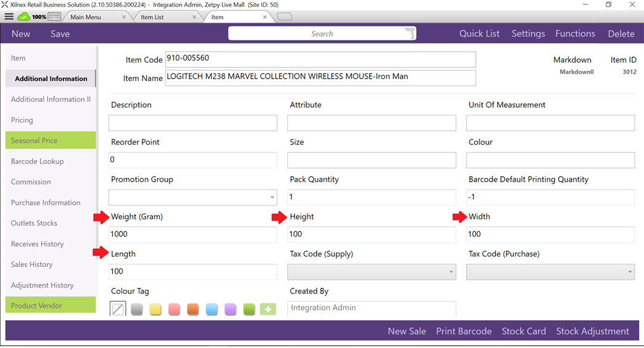Screen dimensions: 644x348
Task: Expand the Tax Code (Supply) dropdown
Action: pos(371,272)
